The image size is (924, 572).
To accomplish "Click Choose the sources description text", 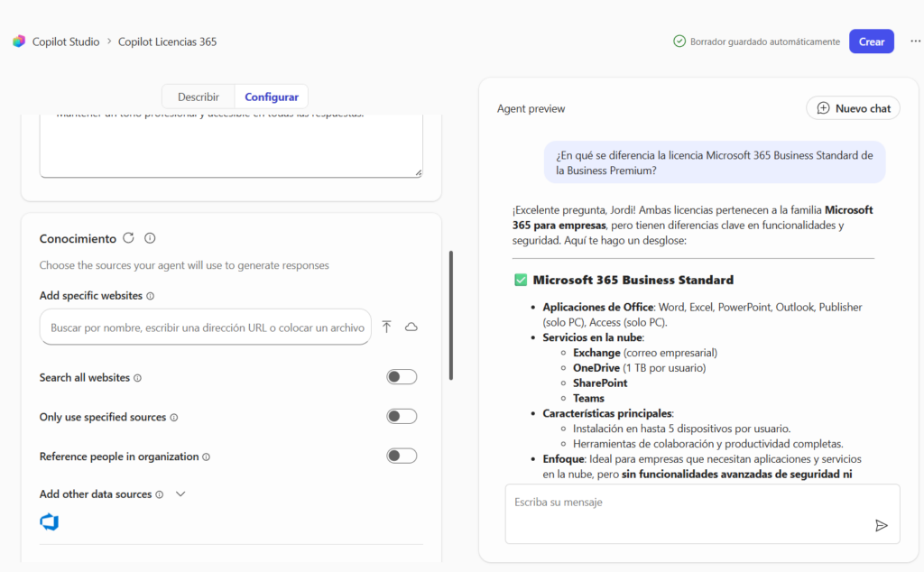I will click(x=184, y=265).
